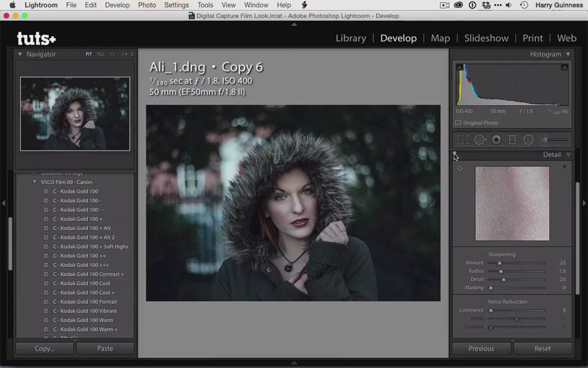Toggle the Detail panel on/off switch
Screen dimensions: 588x368
click(454, 155)
